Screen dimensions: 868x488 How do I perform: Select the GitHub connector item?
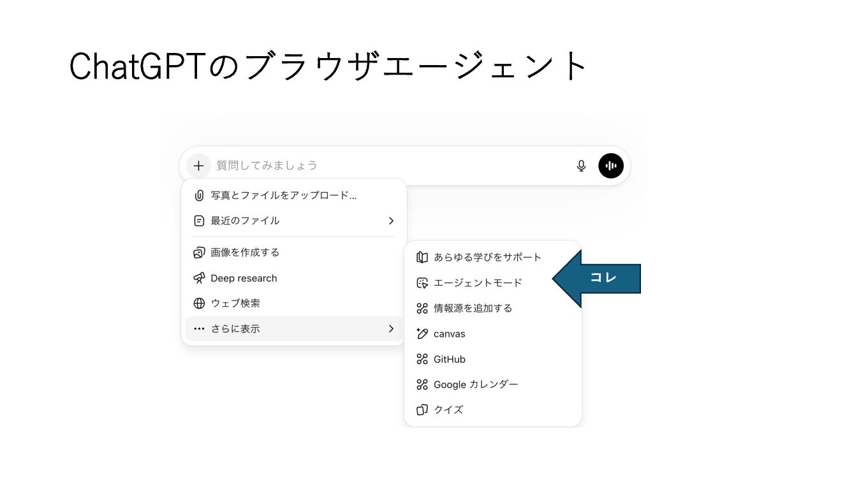tap(449, 359)
